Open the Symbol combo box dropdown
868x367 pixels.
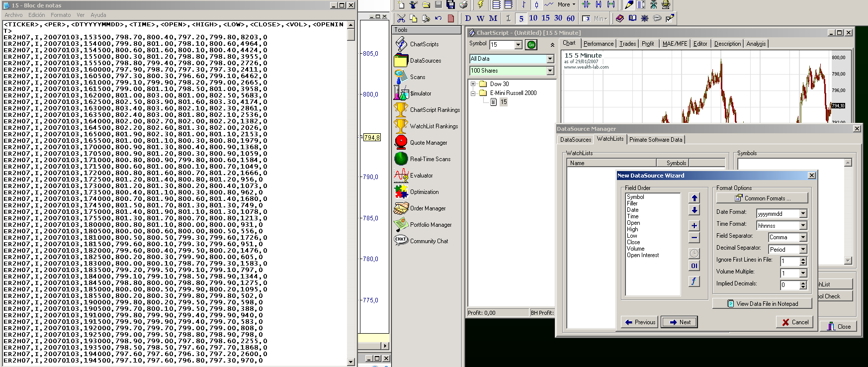pyautogui.click(x=518, y=45)
